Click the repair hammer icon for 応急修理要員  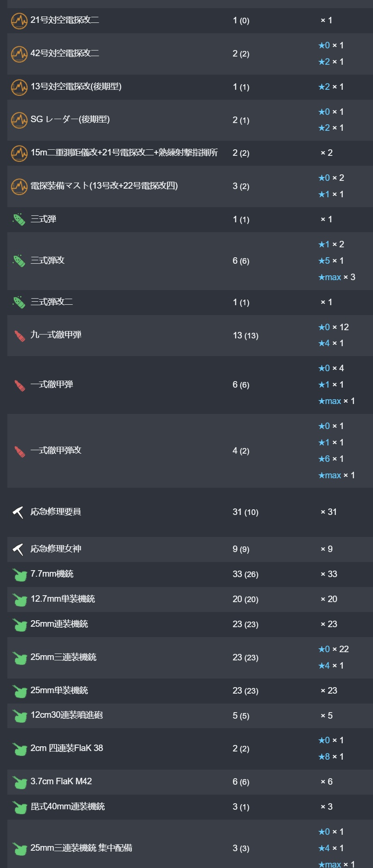pyautogui.click(x=18, y=512)
